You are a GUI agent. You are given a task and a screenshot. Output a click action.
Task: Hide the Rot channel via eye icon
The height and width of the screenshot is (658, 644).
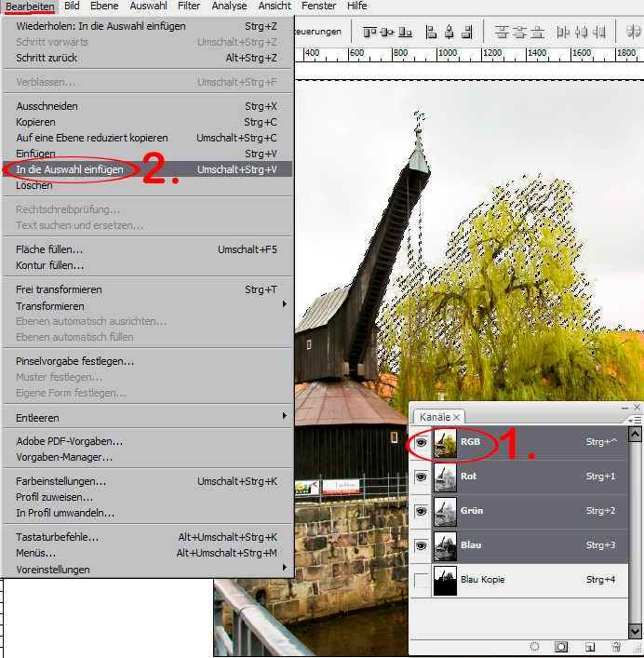pos(421,477)
